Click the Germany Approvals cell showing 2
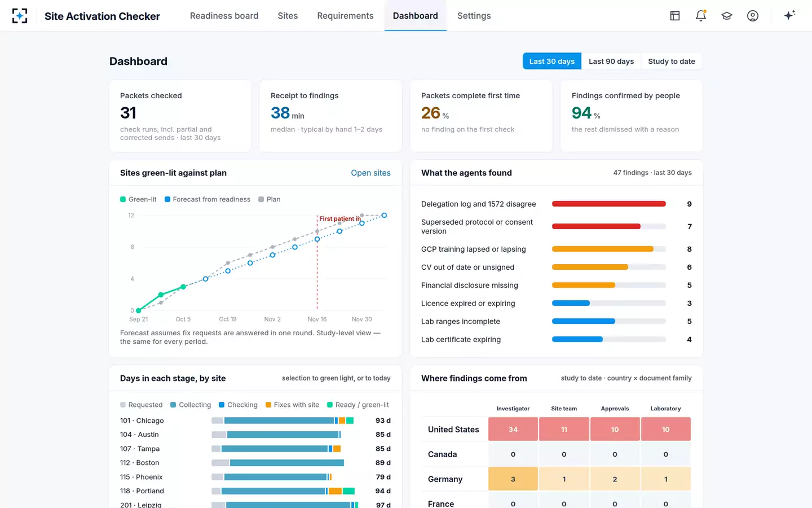The height and width of the screenshot is (508, 812). point(615,479)
